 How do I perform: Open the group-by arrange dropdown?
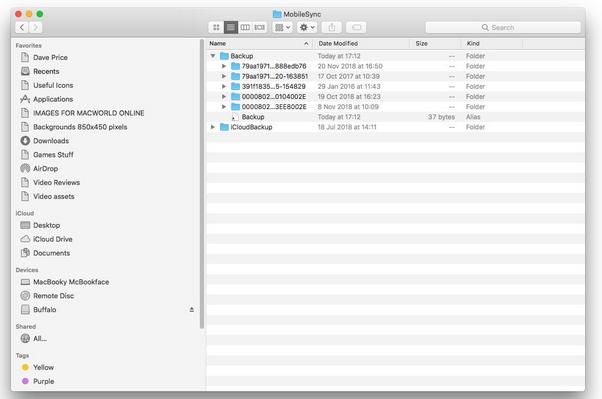pyautogui.click(x=283, y=27)
